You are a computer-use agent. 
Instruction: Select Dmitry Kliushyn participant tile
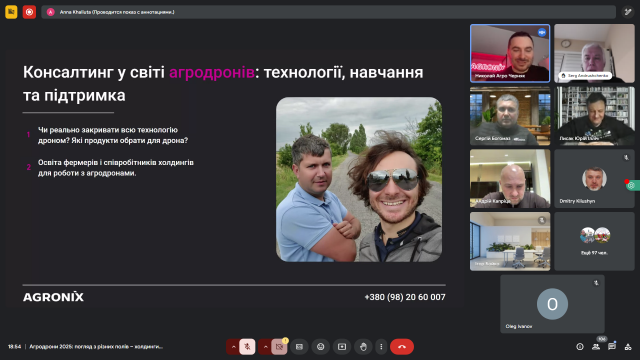tap(594, 178)
